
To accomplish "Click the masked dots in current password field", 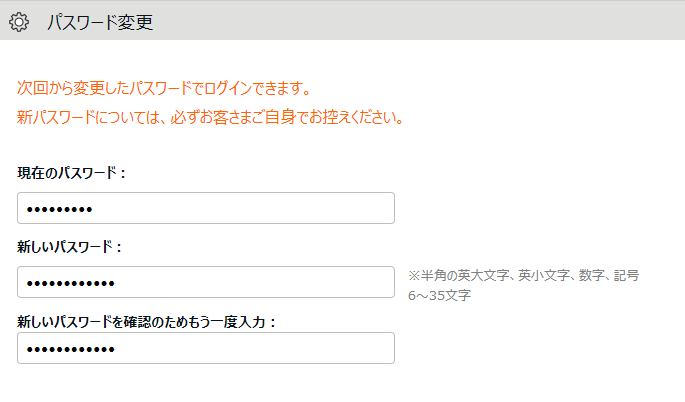I will tap(59, 209).
